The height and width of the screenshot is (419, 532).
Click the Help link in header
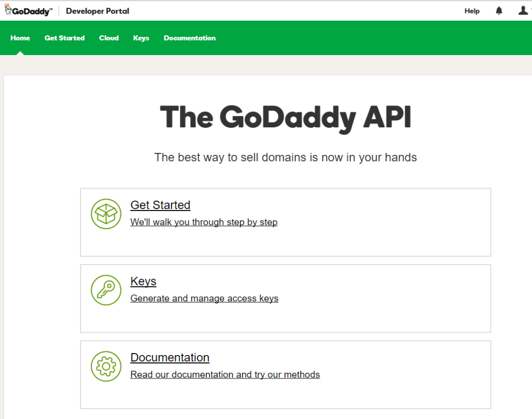472,11
